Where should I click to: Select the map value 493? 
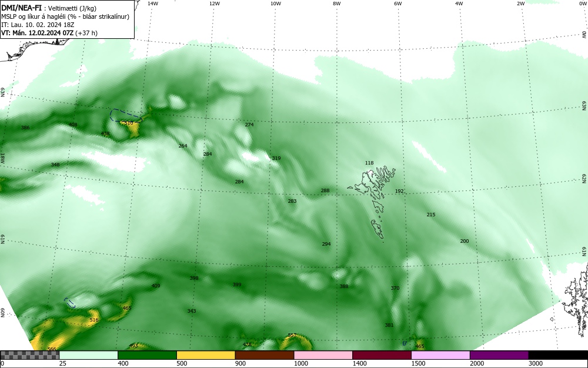133,346
